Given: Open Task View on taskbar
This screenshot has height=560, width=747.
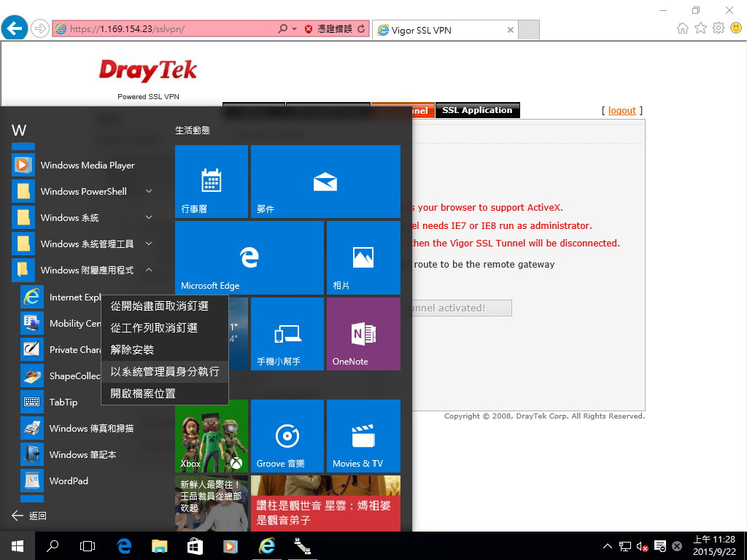Looking at the screenshot, I should point(88,546).
